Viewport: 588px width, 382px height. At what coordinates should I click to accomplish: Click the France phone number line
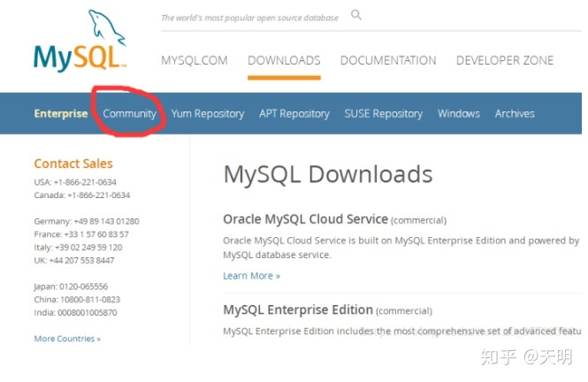tap(81, 234)
